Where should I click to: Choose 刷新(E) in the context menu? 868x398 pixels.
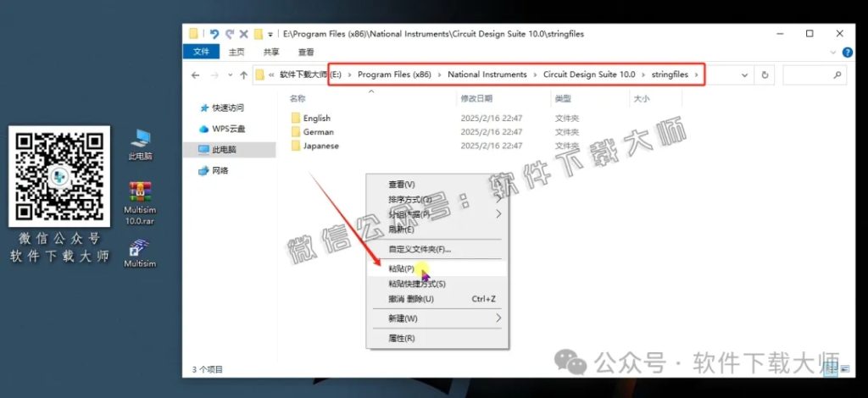[437, 229]
